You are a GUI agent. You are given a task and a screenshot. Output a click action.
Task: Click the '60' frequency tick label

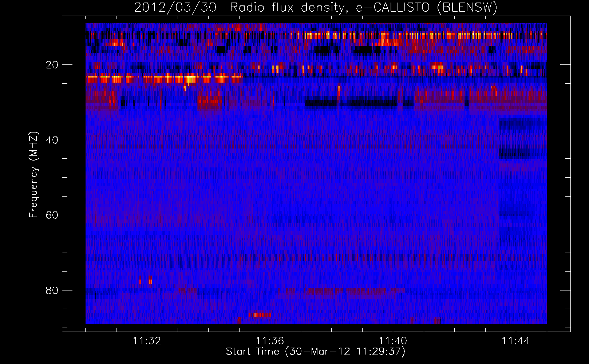click(x=52, y=215)
